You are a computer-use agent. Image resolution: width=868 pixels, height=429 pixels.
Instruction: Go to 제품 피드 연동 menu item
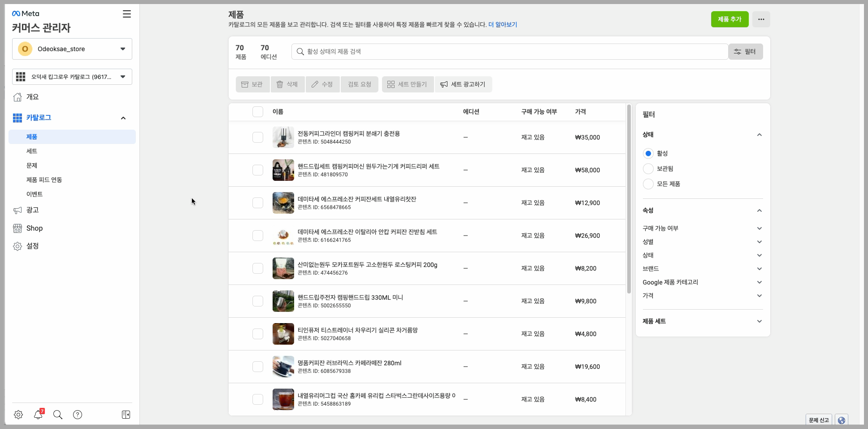pos(44,180)
